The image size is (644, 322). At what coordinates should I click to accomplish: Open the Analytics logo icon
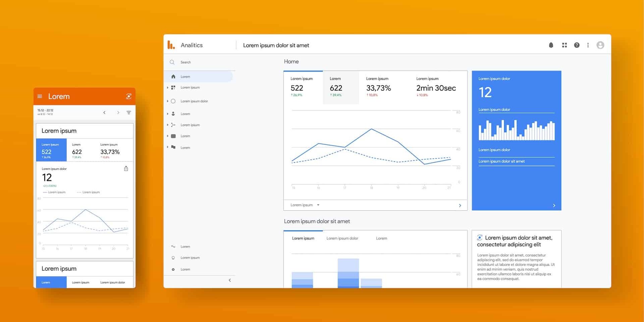171,45
